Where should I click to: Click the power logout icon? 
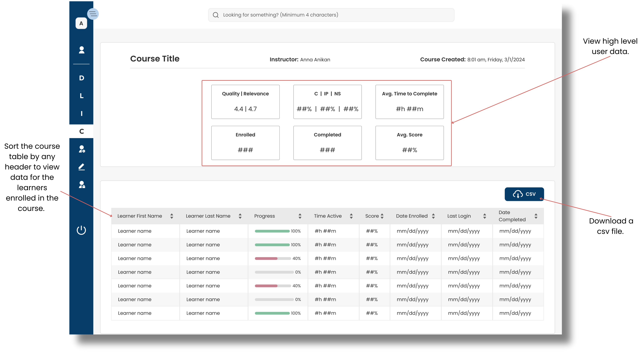[x=81, y=230]
